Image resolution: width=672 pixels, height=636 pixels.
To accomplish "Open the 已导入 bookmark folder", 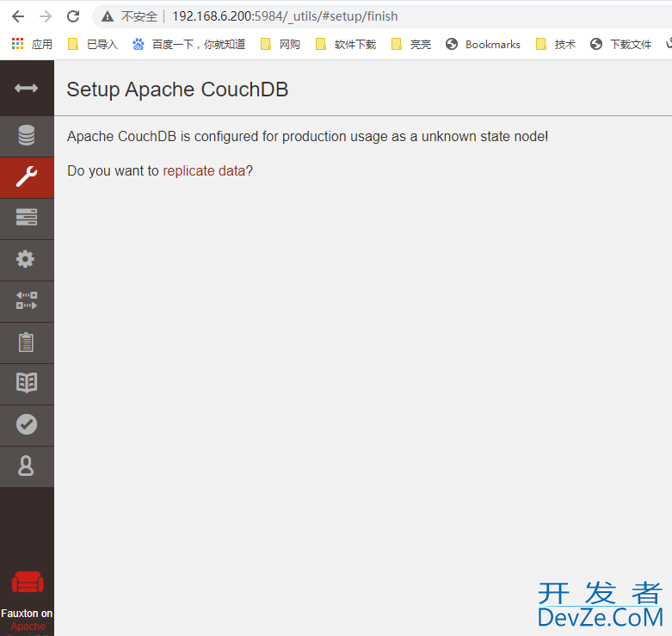I will pyautogui.click(x=93, y=44).
